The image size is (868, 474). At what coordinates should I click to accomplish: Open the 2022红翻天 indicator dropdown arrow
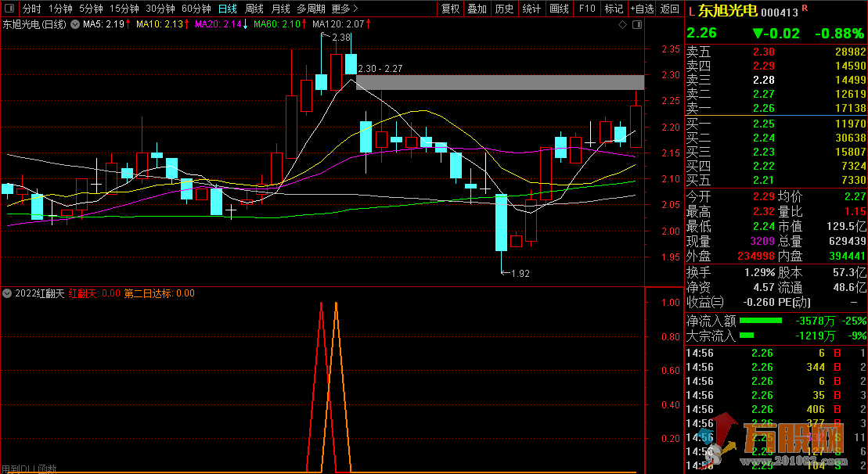click(7, 293)
